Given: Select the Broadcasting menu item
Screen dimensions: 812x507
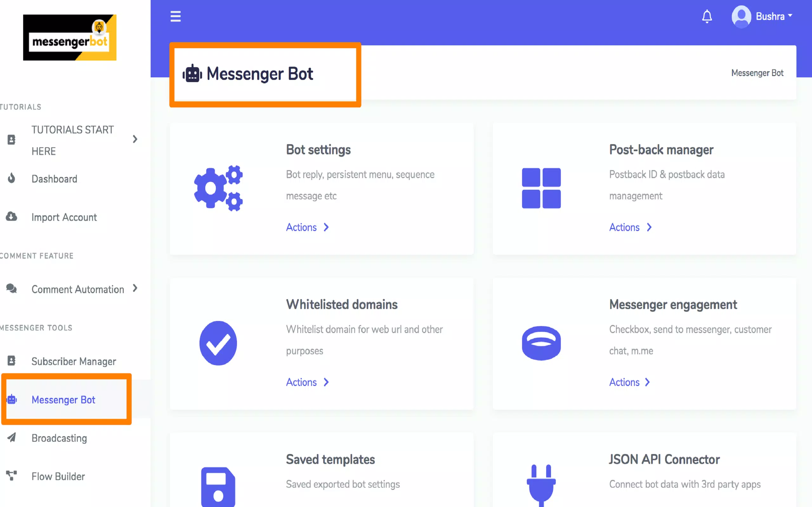Looking at the screenshot, I should [59, 438].
